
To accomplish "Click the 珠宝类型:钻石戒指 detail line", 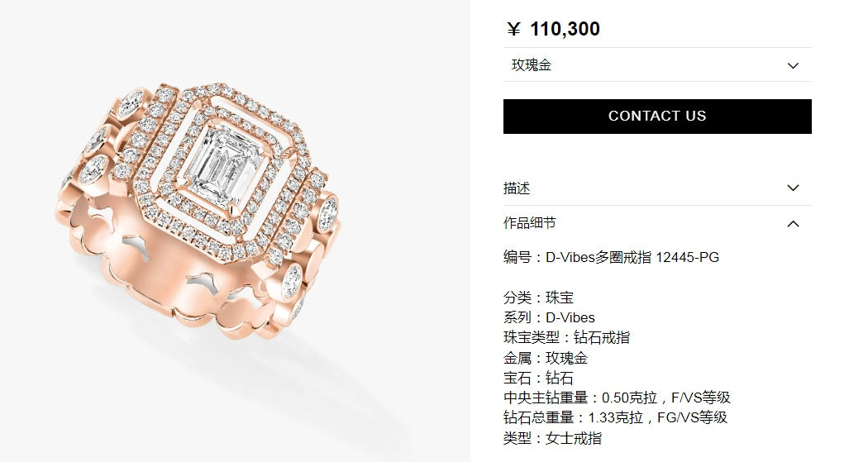I will (x=566, y=337).
